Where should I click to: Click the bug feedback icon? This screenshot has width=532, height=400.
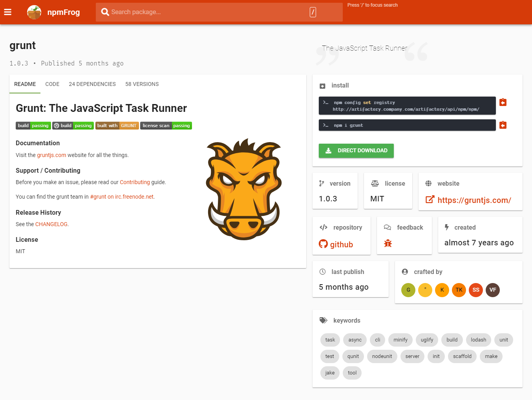coord(388,243)
